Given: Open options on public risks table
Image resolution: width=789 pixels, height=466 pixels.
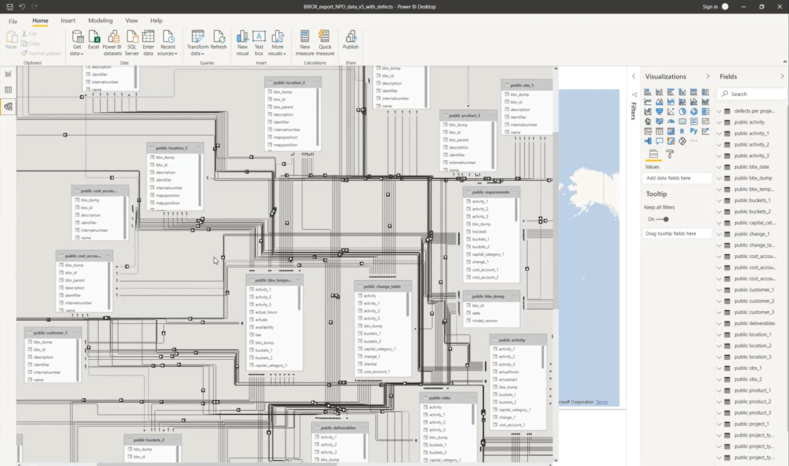Looking at the screenshot, I should coord(472,398).
